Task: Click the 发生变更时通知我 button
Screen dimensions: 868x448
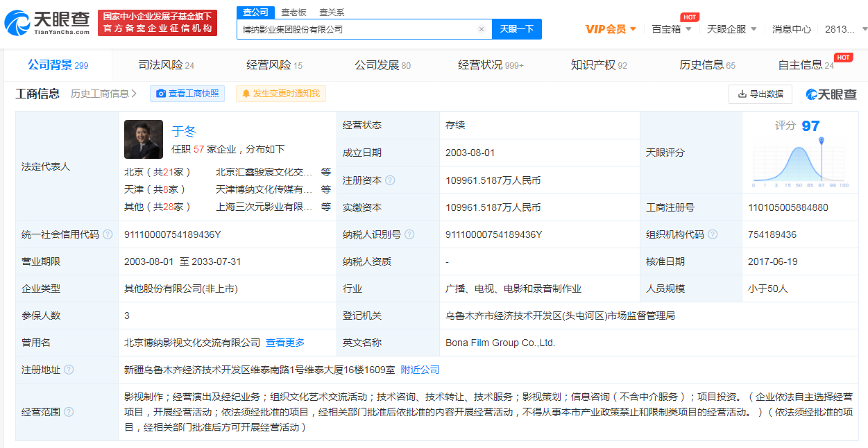Action: [x=281, y=94]
